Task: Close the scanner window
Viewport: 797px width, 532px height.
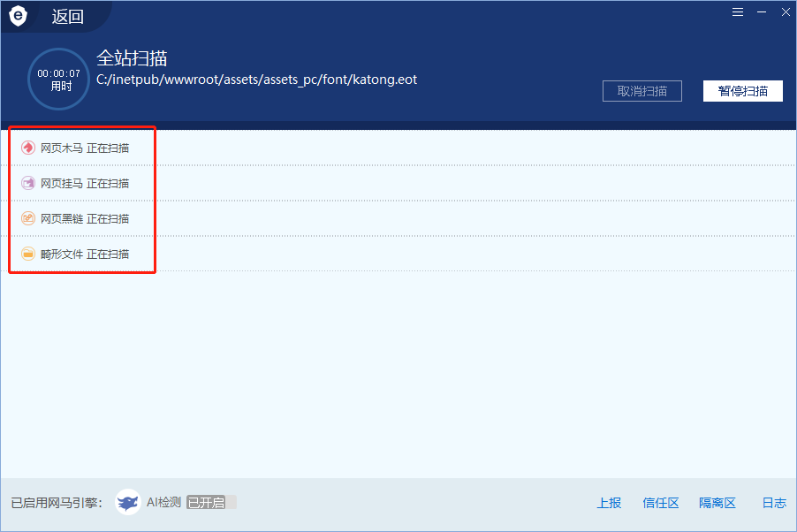Action: 786,12
